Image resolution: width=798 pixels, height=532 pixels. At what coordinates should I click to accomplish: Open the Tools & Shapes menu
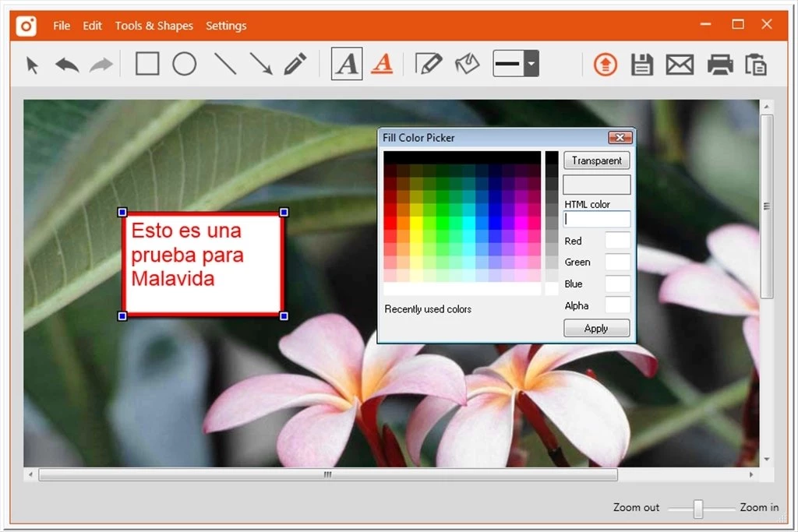tap(154, 26)
